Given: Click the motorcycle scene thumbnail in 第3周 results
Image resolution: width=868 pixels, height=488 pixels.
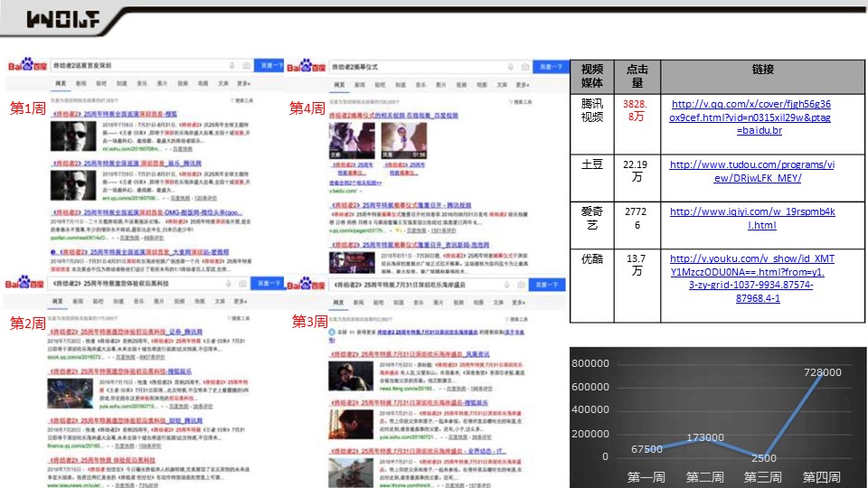Looking at the screenshot, I should (x=351, y=473).
